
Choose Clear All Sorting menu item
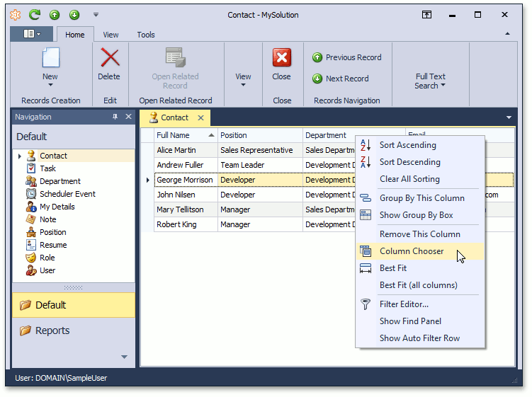[x=420, y=179]
